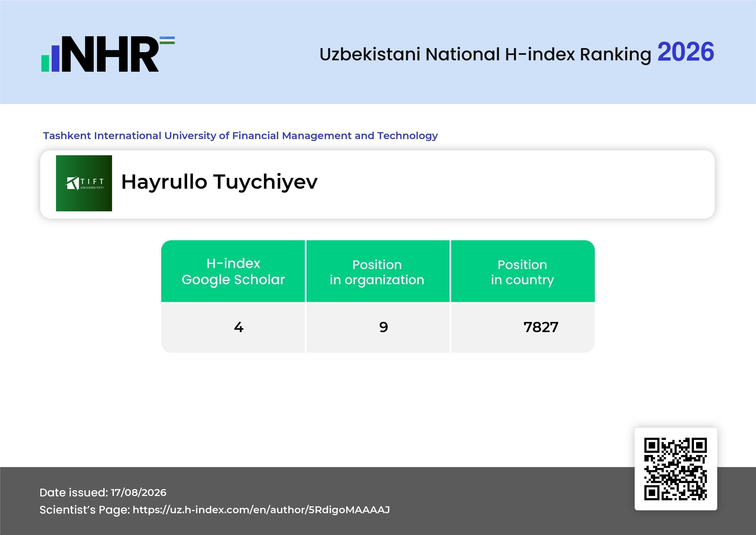756x535 pixels.
Task: Click the TIFT Universiteti logo thumbnail
Action: (x=84, y=183)
